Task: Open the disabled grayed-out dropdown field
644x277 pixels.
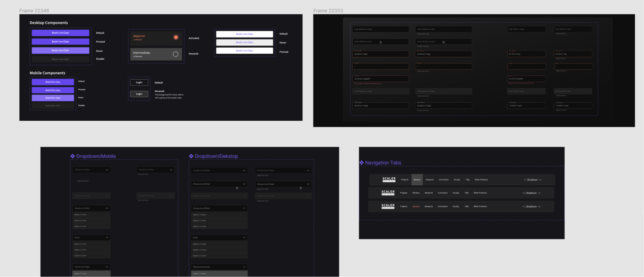Action: [x=219, y=196]
